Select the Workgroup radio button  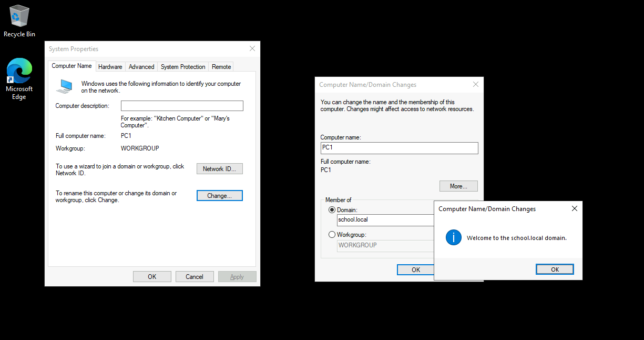332,235
